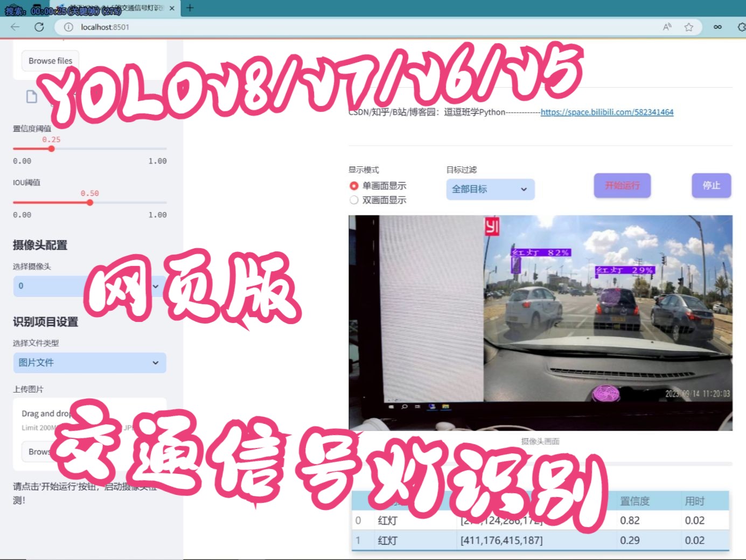Click the 摄像头画面 image caption
This screenshot has width=746, height=560.
[x=540, y=441]
